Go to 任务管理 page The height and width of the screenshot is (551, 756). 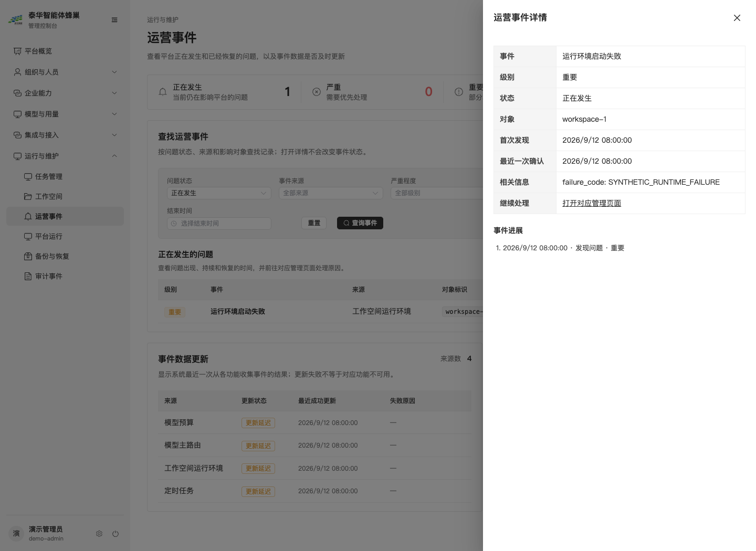coord(65,176)
